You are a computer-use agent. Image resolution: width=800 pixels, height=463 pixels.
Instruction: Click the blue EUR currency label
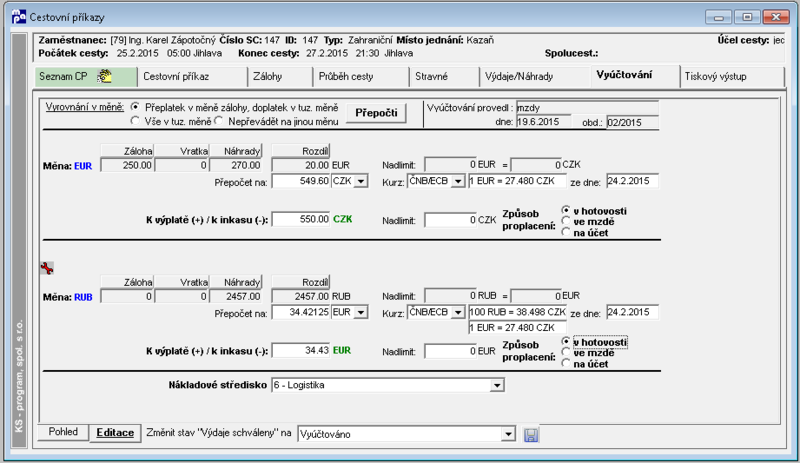click(83, 166)
